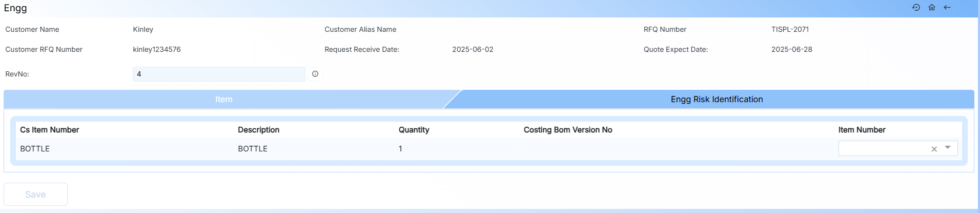The height and width of the screenshot is (213, 980).
Task: Expand the Item Number dropdown arrow
Action: (x=948, y=148)
